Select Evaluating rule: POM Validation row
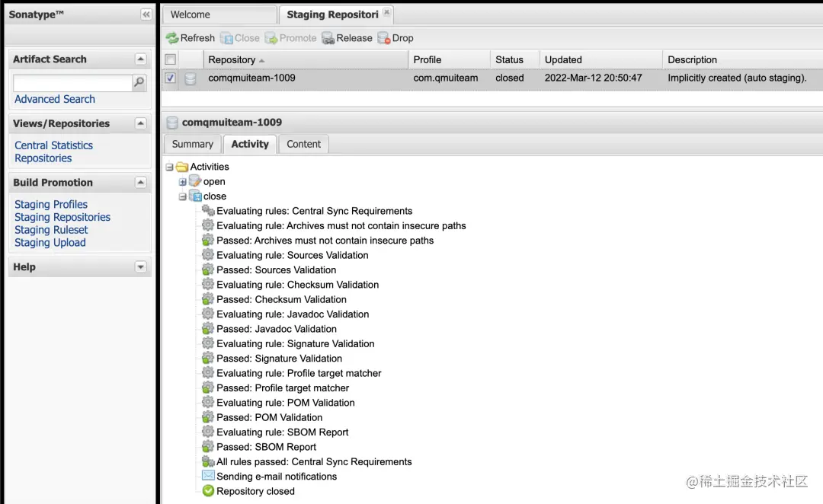The image size is (823, 504). click(x=286, y=402)
